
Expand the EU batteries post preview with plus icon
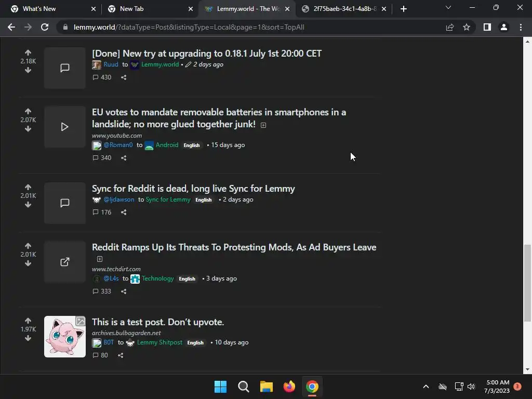click(263, 125)
